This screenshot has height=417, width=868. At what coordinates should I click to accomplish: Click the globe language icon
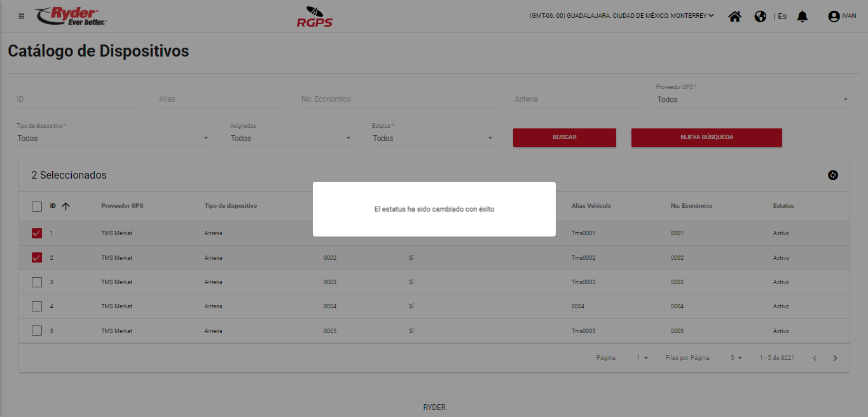click(760, 17)
